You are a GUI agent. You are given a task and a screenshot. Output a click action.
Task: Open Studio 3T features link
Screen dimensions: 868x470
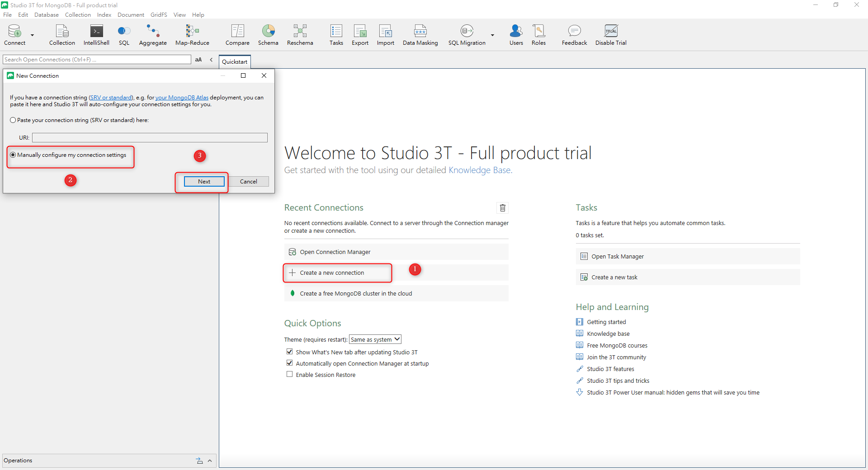pos(610,369)
